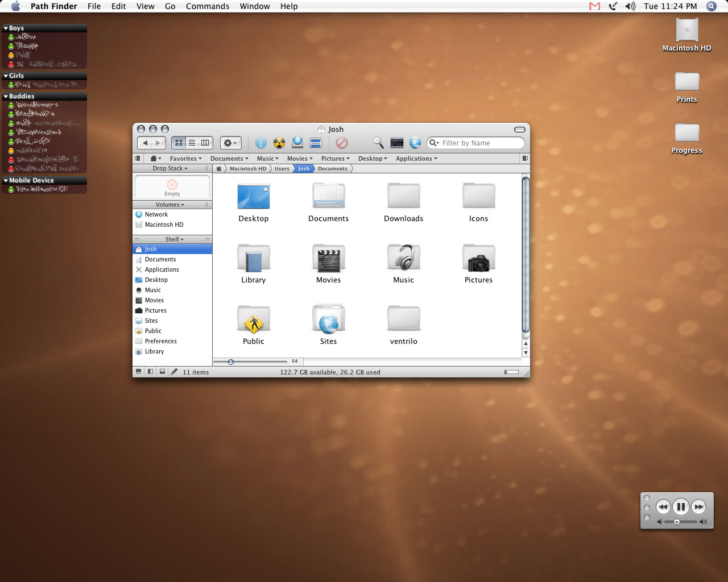Click the blue window-panel toolbar icon

coord(316,143)
